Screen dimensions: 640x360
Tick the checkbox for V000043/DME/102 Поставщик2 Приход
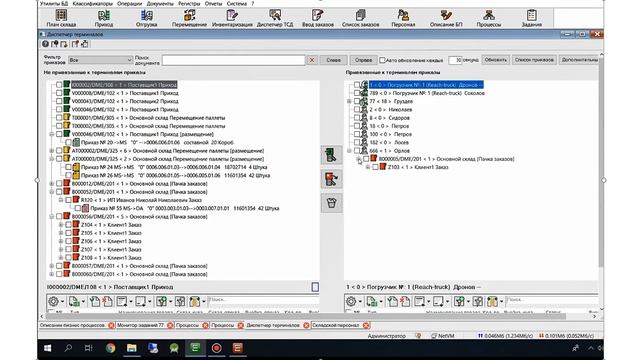59,101
